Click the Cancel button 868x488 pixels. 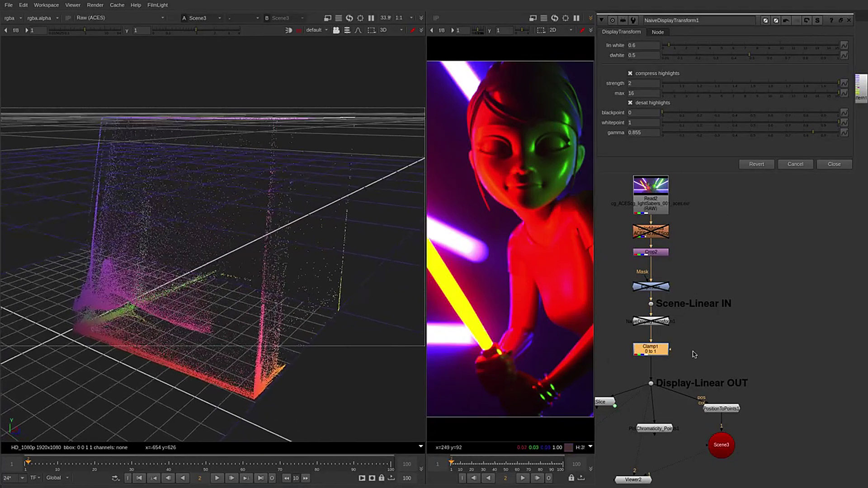pyautogui.click(x=795, y=164)
